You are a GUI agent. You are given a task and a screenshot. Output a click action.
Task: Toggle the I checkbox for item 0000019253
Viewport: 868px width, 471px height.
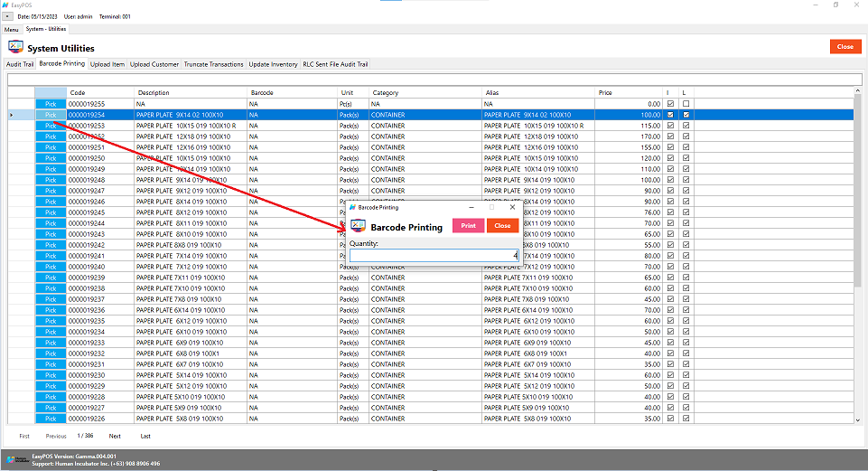click(x=670, y=126)
